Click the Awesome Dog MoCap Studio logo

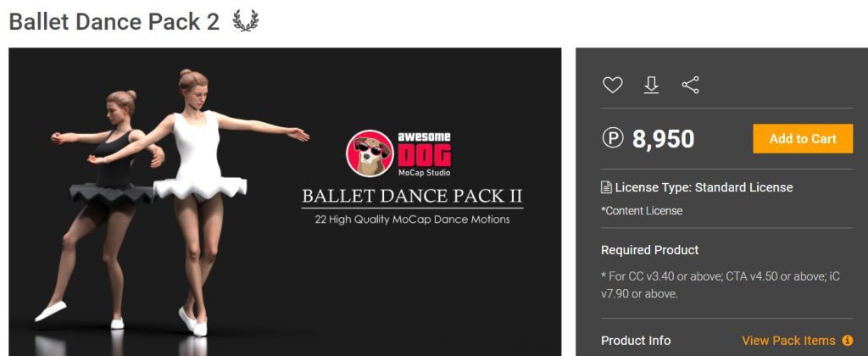tap(398, 154)
